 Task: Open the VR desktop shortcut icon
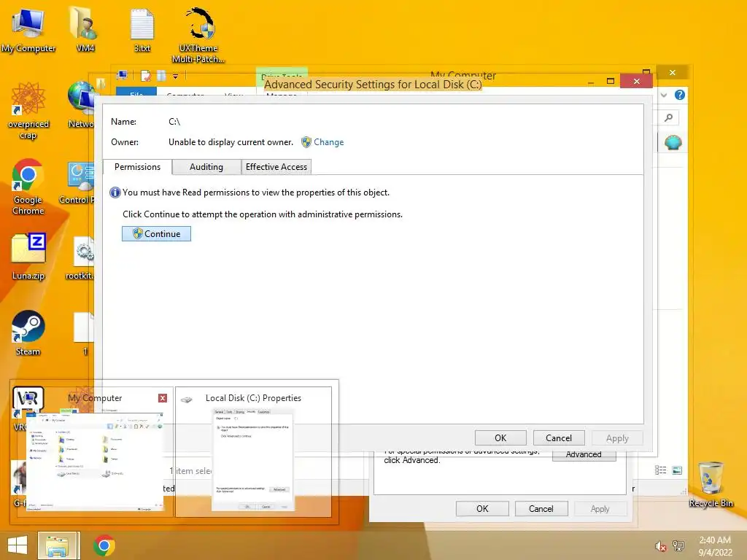tap(28, 408)
